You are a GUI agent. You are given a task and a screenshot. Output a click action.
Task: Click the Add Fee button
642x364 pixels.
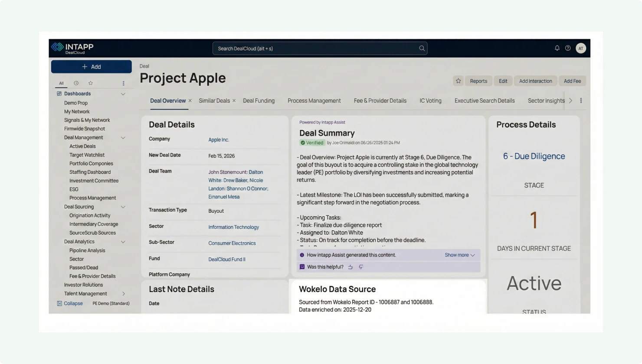(x=572, y=81)
